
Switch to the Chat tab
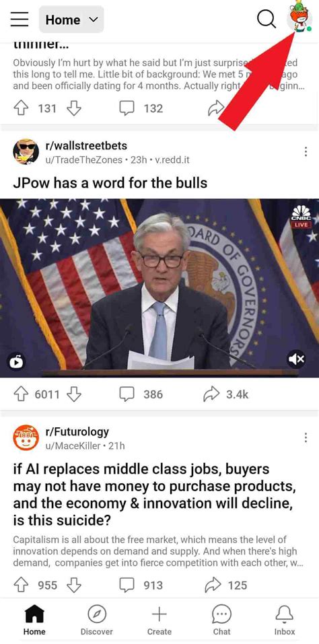(221, 620)
